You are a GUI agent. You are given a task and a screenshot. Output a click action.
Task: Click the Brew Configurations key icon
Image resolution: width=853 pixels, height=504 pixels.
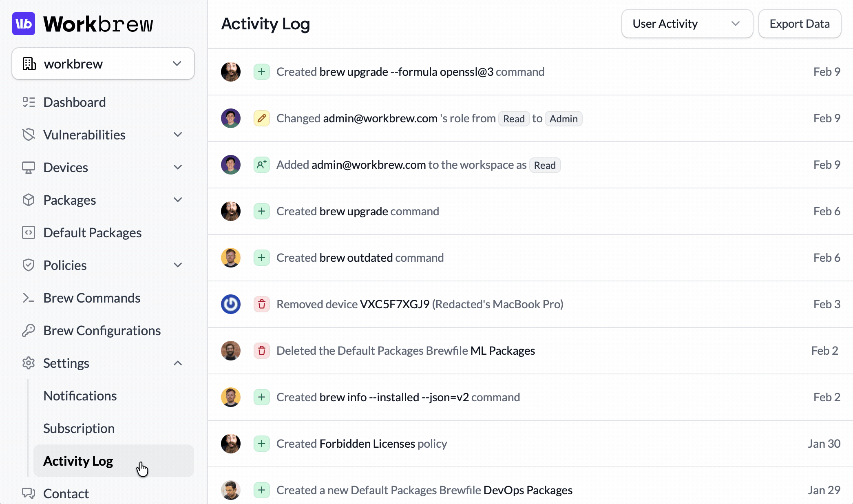(29, 330)
